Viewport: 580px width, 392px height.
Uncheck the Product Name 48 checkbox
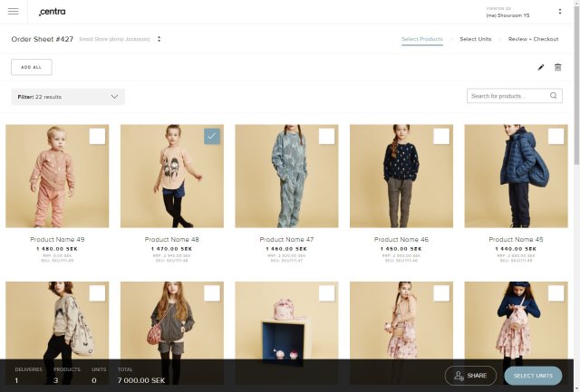212,136
